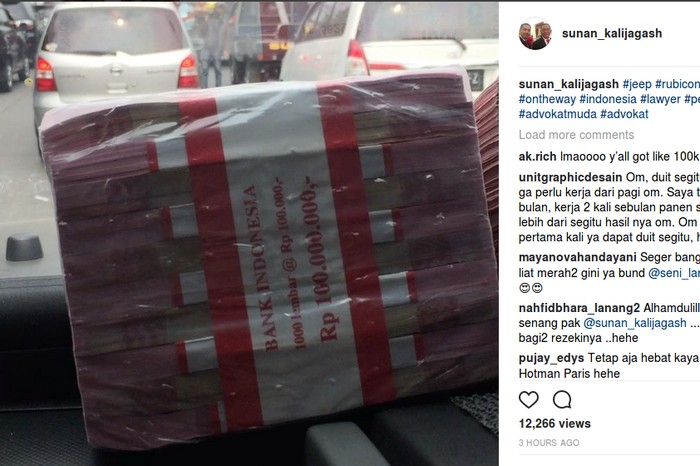Click the bundled money video image

[x=249, y=234]
